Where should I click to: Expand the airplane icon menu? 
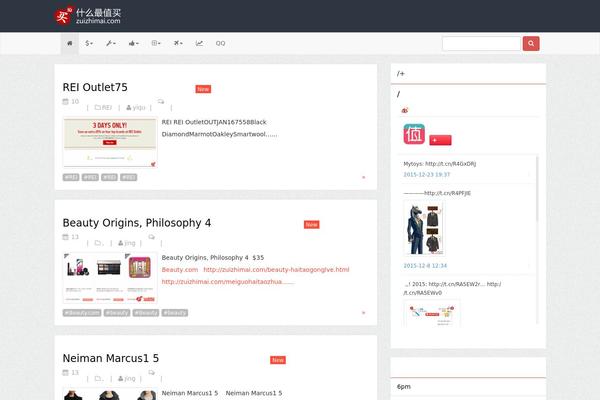click(178, 43)
